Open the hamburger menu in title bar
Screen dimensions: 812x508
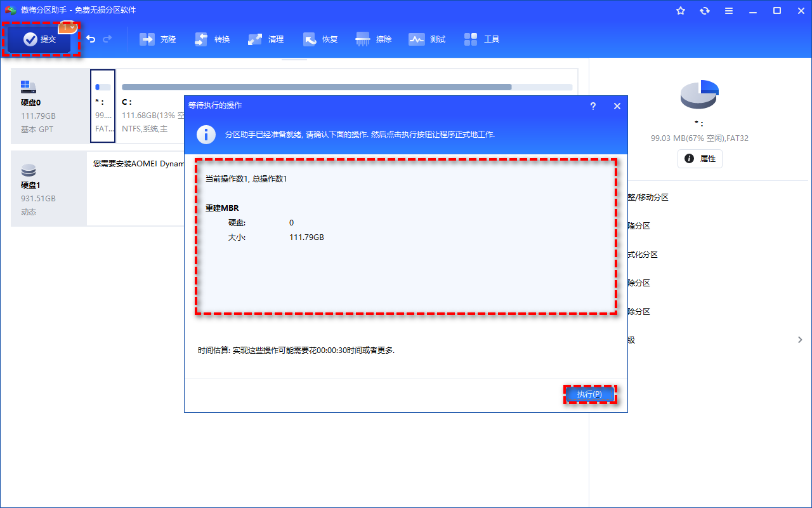(x=729, y=11)
